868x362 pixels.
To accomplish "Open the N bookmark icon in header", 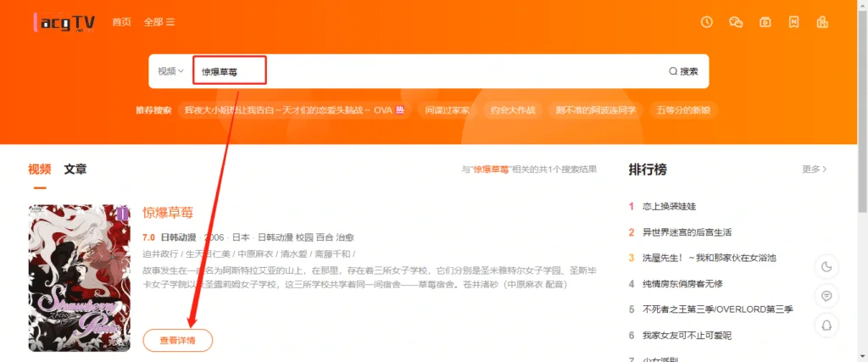I will coord(793,22).
